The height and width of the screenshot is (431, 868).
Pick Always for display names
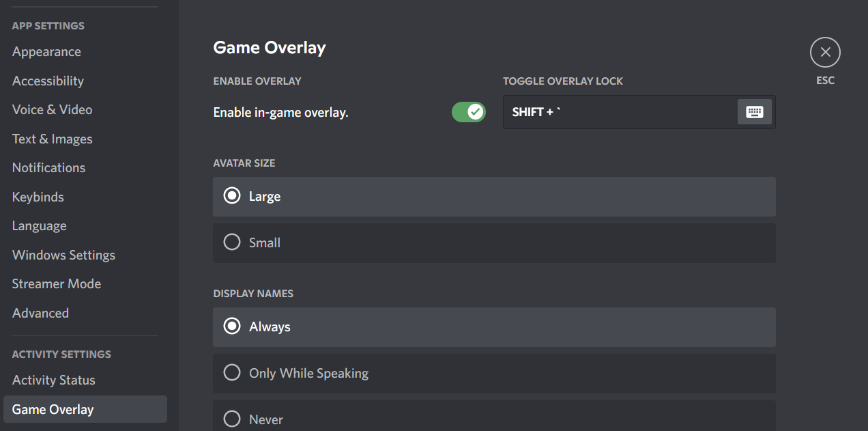coord(494,327)
